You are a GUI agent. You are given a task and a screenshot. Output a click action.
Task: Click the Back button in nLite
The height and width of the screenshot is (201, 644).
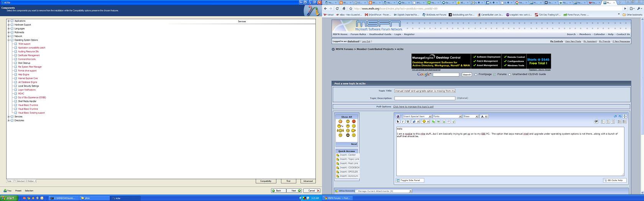pos(278,190)
